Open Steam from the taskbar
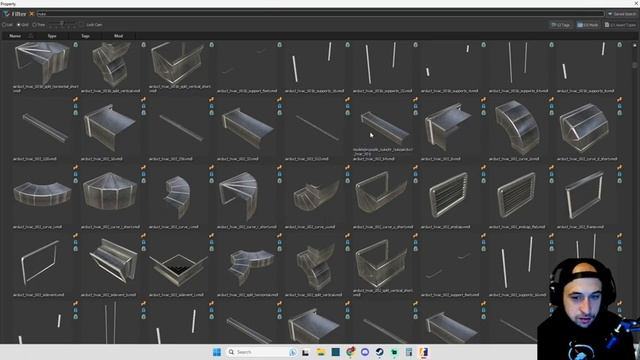Image resolution: width=640 pixels, height=360 pixels. click(380, 352)
